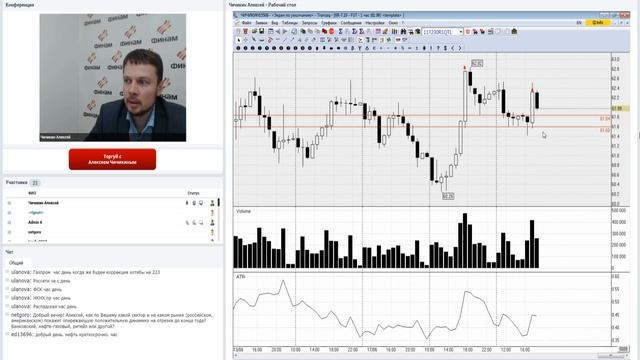The height and width of the screenshot is (360, 640).
Task: Click the Volume panel label
Action: pyautogui.click(x=243, y=211)
